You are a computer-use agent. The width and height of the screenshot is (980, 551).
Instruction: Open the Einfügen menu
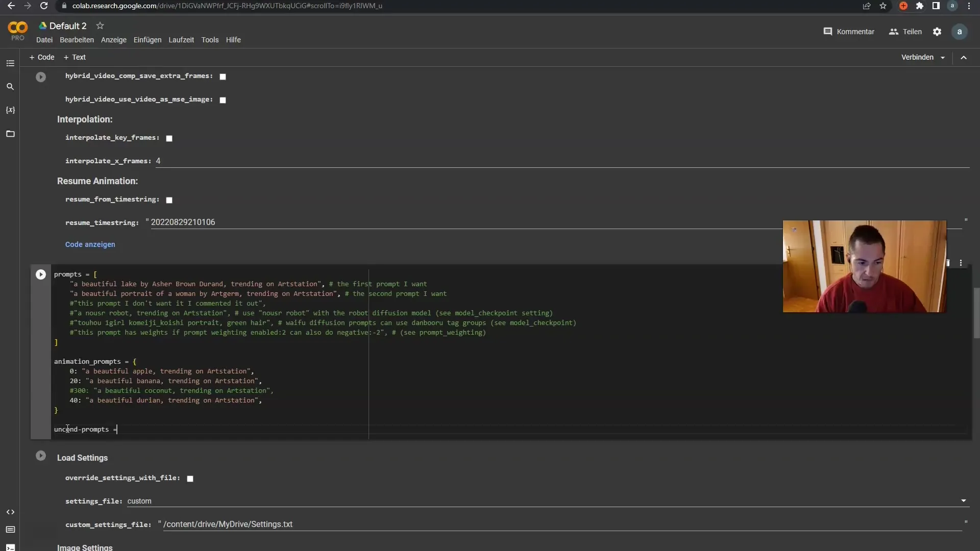click(x=148, y=40)
